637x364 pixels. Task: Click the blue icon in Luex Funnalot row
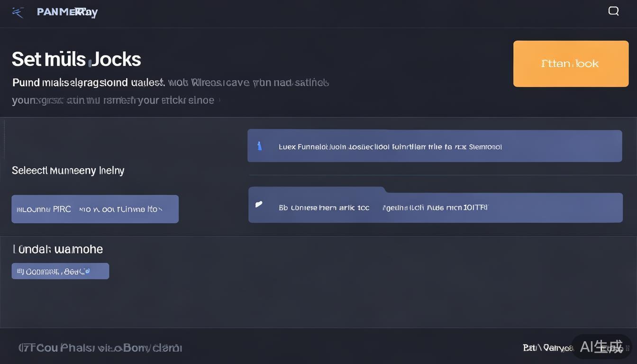click(259, 146)
